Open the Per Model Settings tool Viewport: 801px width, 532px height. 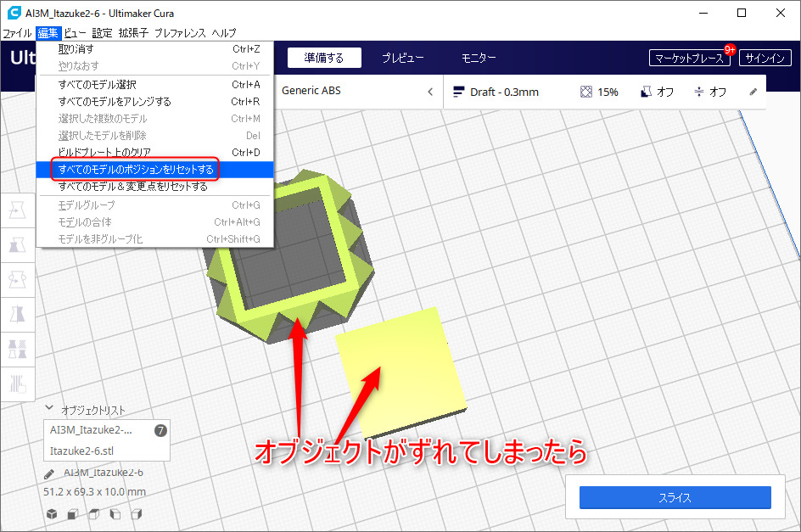point(17,348)
